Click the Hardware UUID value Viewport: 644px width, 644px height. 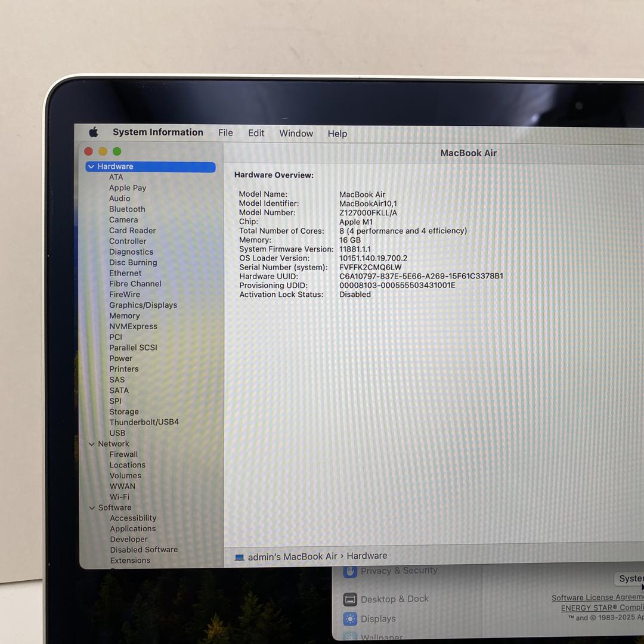coord(421,277)
